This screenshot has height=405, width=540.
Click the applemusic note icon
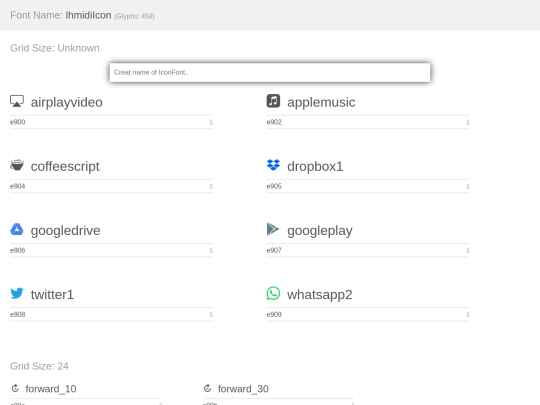[x=273, y=101]
